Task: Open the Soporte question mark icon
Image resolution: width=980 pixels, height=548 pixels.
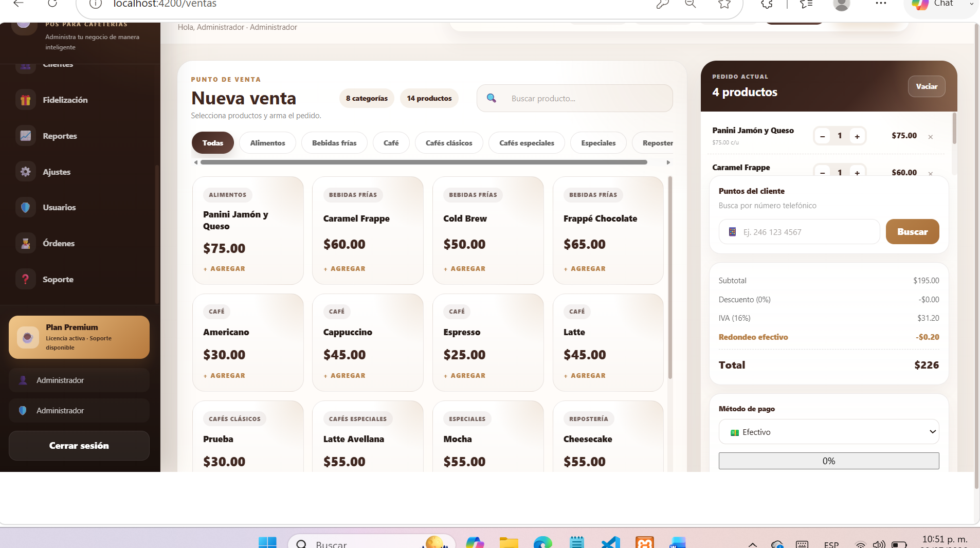Action: (25, 279)
